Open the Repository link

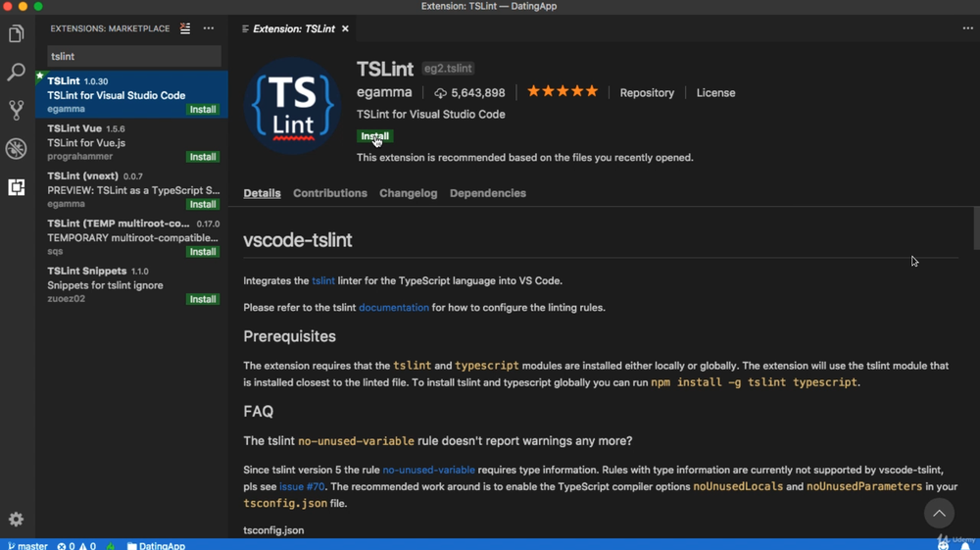point(647,92)
